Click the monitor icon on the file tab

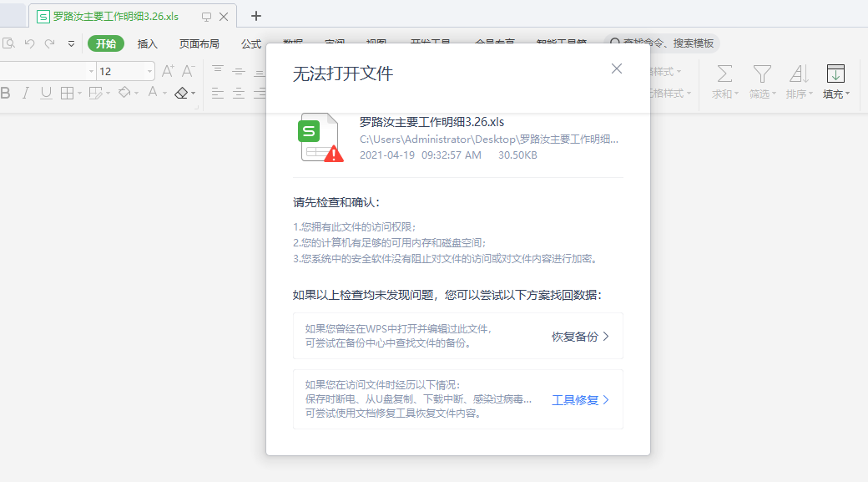click(206, 17)
